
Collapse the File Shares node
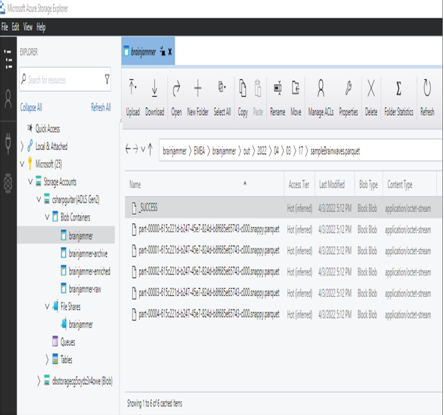[47, 306]
